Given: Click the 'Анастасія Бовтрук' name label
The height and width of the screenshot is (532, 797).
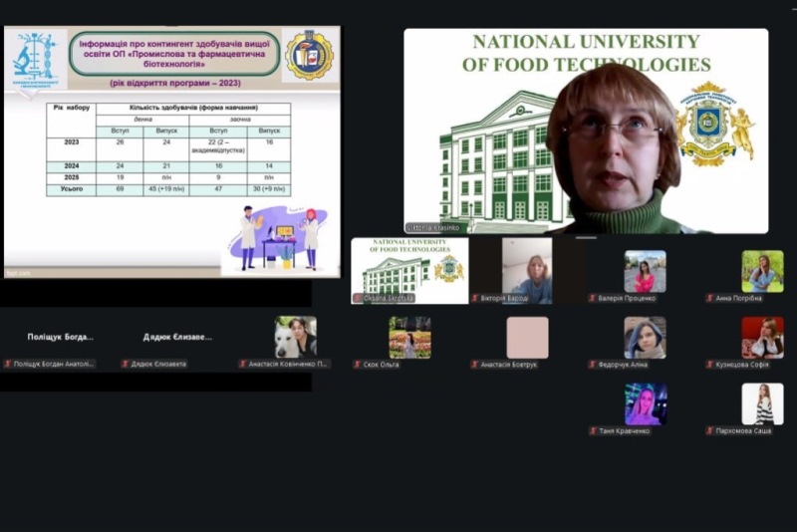Looking at the screenshot, I should point(509,365).
